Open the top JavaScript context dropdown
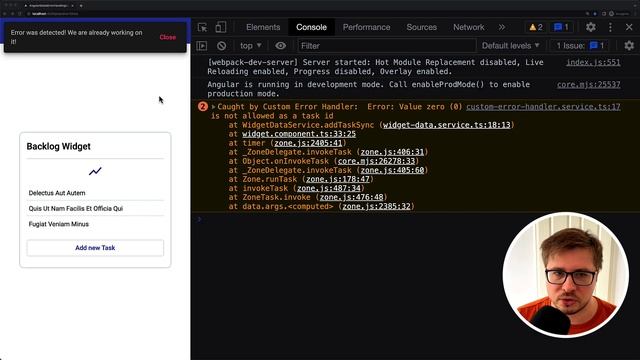This screenshot has width=640, height=360. [x=251, y=46]
